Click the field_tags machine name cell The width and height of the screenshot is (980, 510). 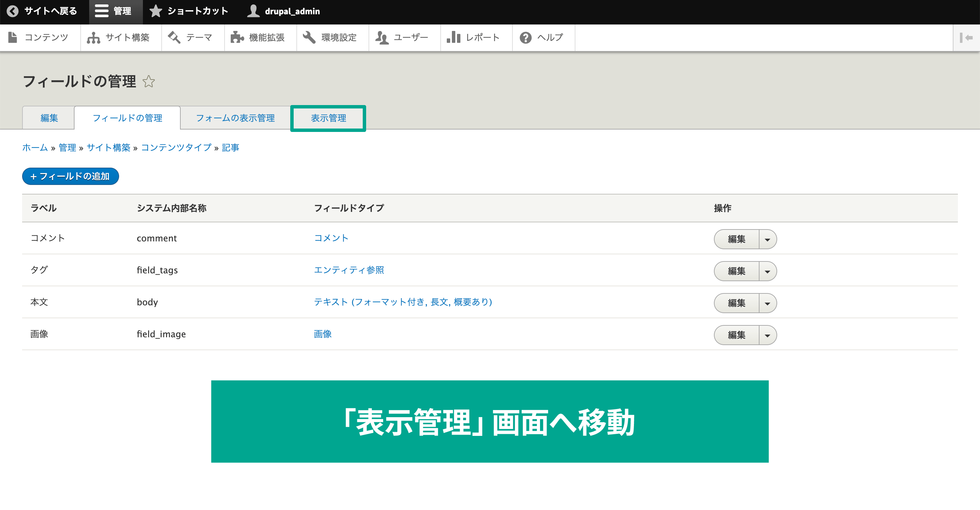pyautogui.click(x=157, y=270)
